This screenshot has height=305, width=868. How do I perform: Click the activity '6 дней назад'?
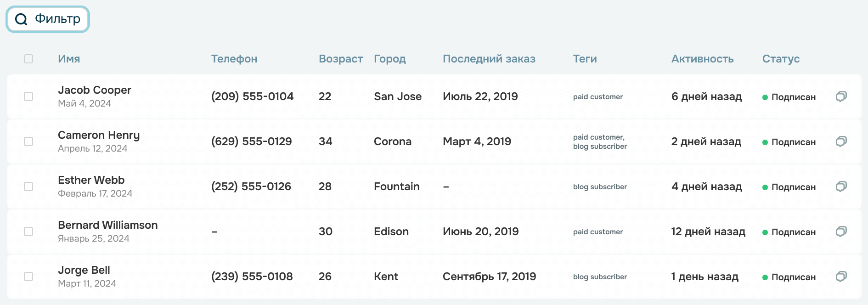(x=707, y=96)
